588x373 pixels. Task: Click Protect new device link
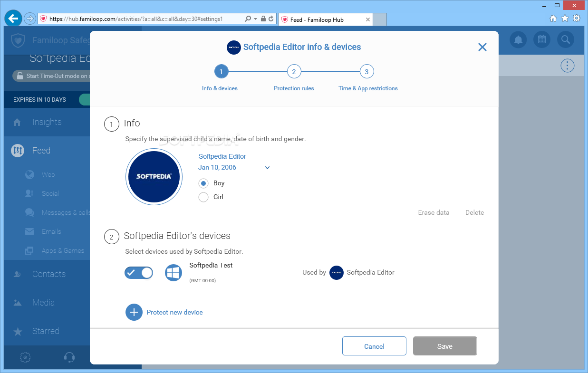pos(174,312)
